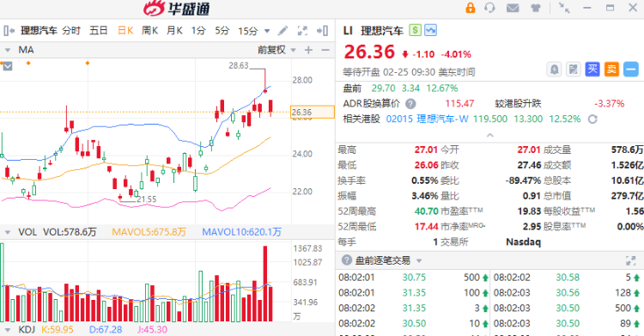Viewport: 644px width, 336px height.
Task: Switch chart to 分时 tab
Action: pos(71,30)
